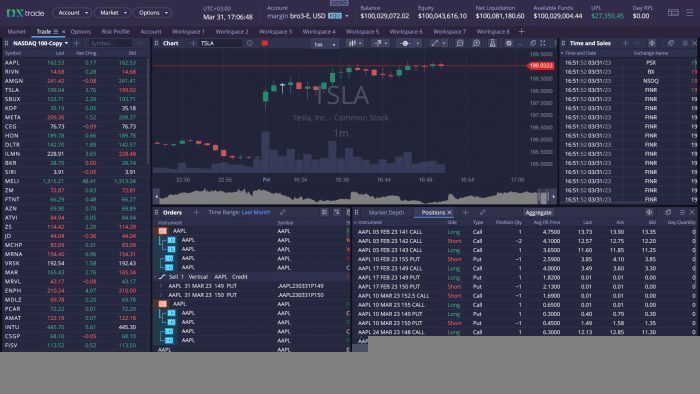Open the 1m timeframe dropdown in Chart
Viewport: 700px width, 394px height.
point(324,44)
